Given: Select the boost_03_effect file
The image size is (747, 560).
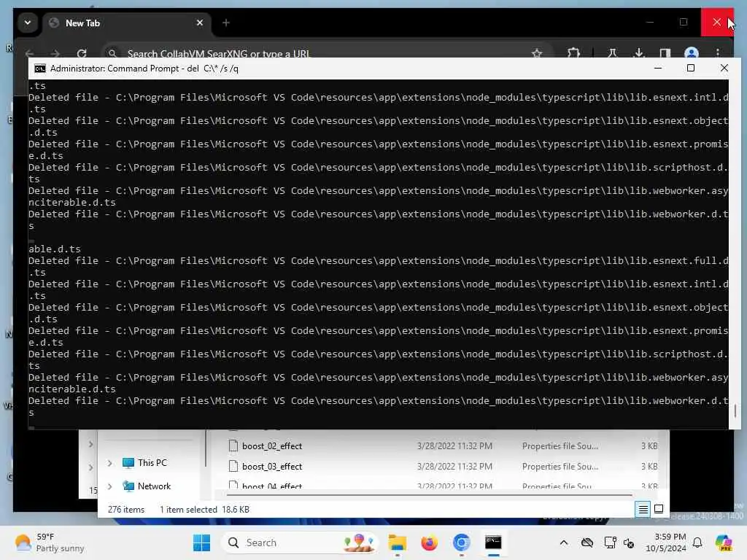Looking at the screenshot, I should [271, 467].
